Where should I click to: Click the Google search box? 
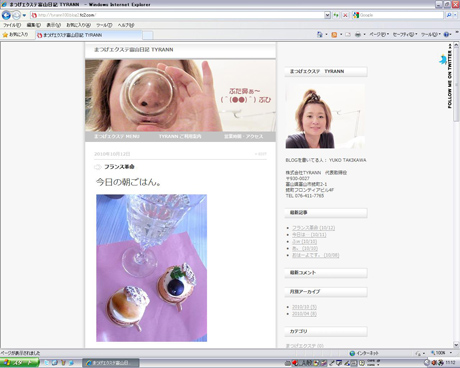(x=398, y=15)
